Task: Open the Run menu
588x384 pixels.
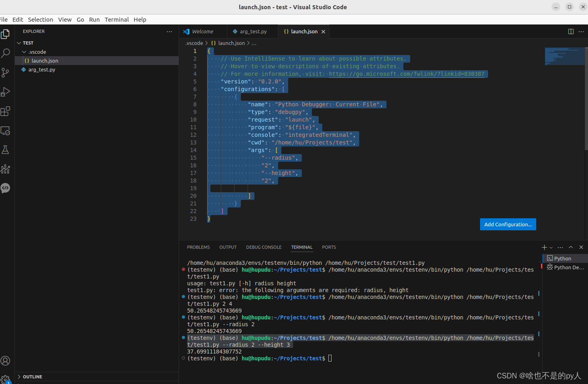Action: coord(94,19)
